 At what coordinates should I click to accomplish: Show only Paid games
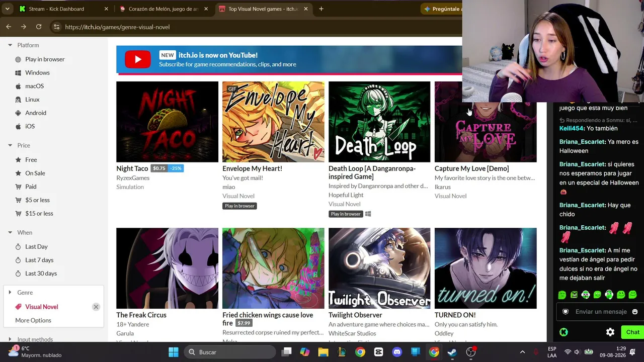pos(31,187)
